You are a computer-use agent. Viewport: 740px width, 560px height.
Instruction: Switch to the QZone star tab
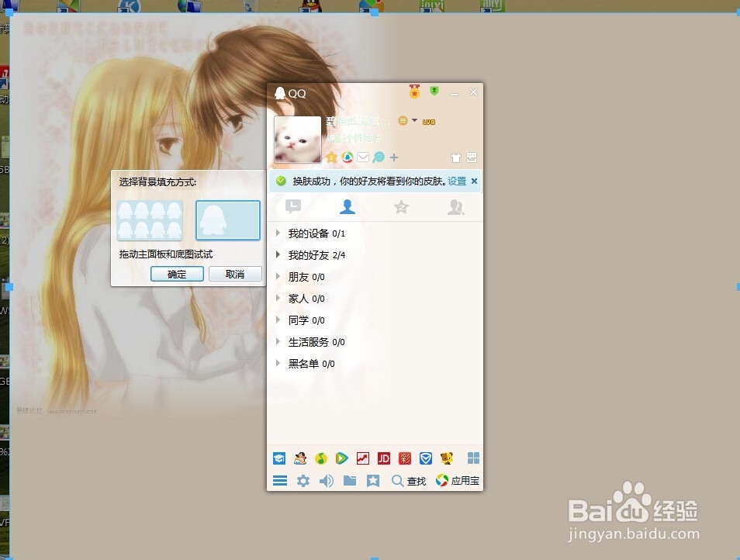[x=401, y=206]
